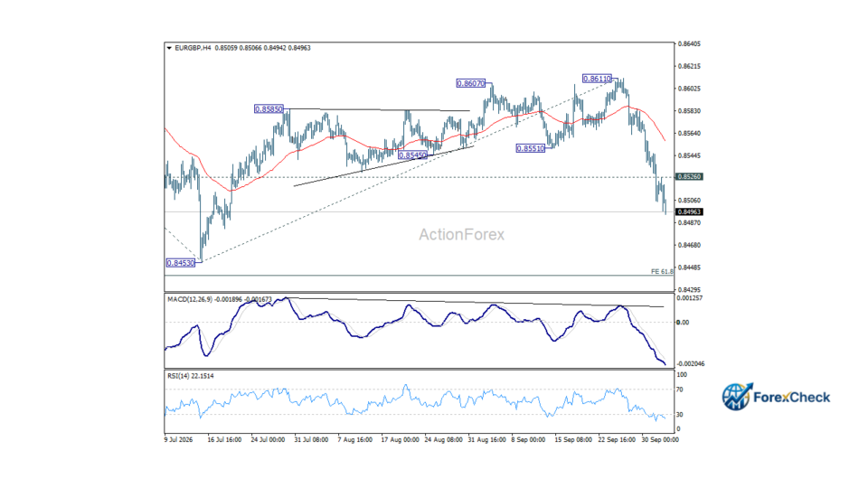The height and width of the screenshot is (488, 868).
Task: Click the 15 Sep 08:00 date label
Action: [x=573, y=440]
